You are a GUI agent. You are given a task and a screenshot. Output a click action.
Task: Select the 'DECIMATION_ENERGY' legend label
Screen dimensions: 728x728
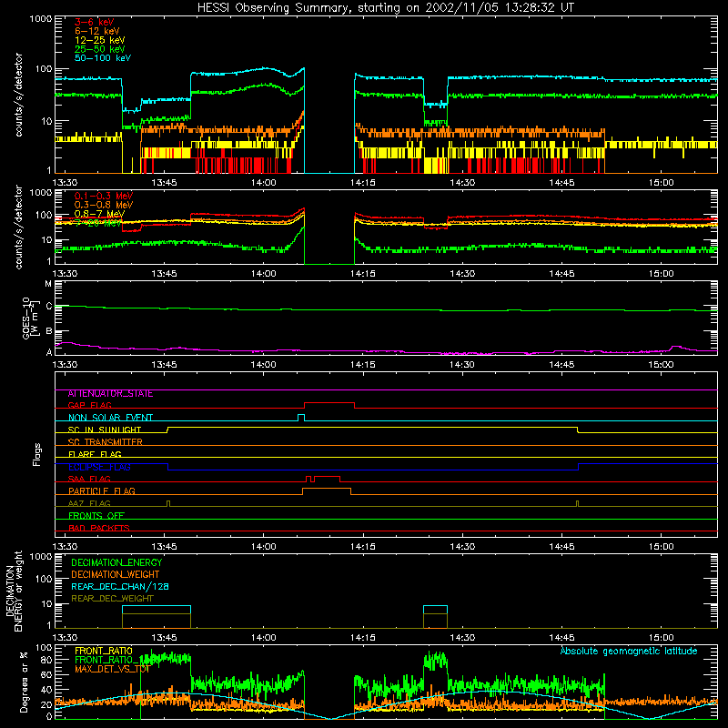click(x=116, y=562)
